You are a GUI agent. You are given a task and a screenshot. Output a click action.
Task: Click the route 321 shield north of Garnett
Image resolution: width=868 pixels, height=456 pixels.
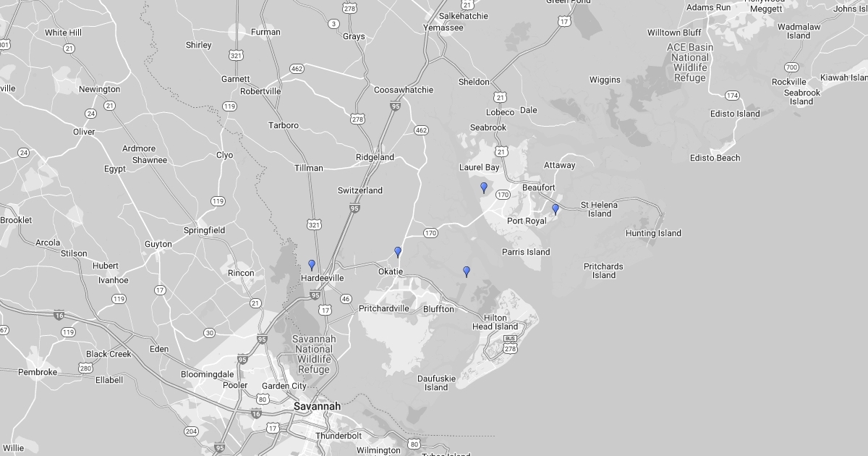(236, 55)
